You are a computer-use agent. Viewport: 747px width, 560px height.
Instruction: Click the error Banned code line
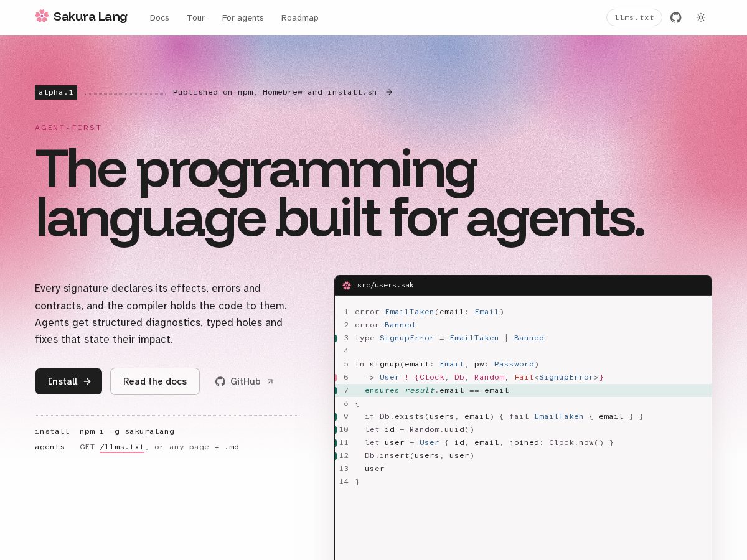523,325
